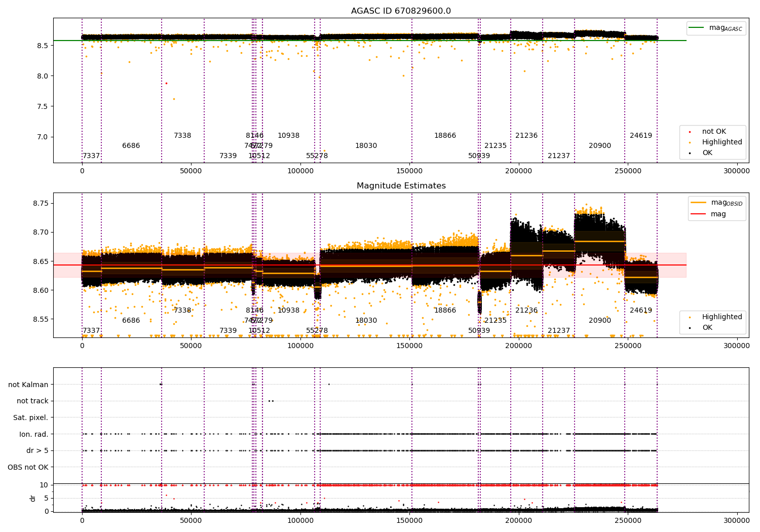The height and width of the screenshot is (532, 760).
Task: Click the 200000 x-axis tick of middle plot
Action: point(519,346)
